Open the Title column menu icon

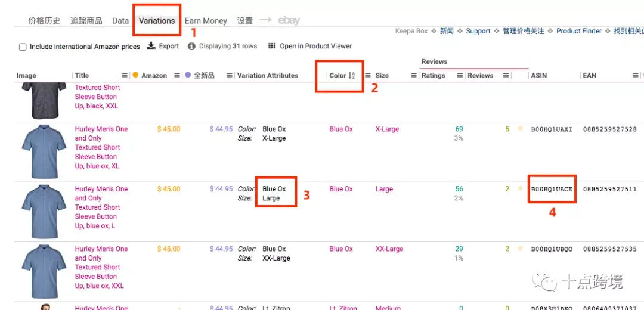click(125, 76)
